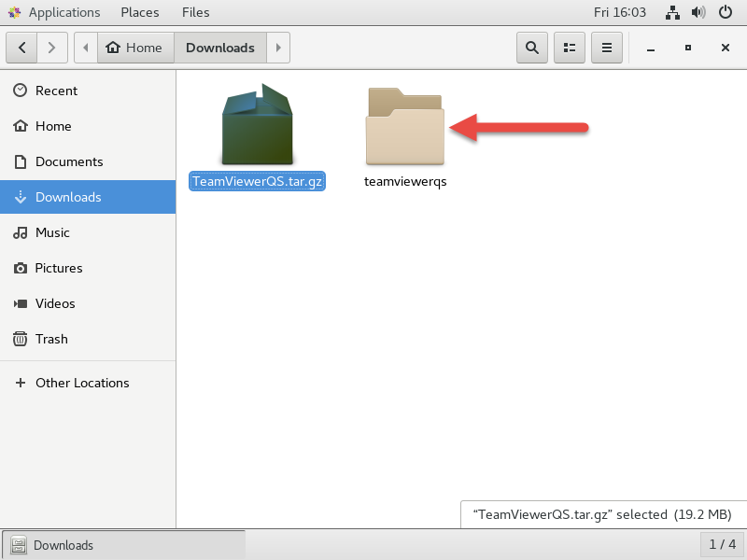747x560 pixels.
Task: Open Videos in the sidebar
Action: point(88,303)
